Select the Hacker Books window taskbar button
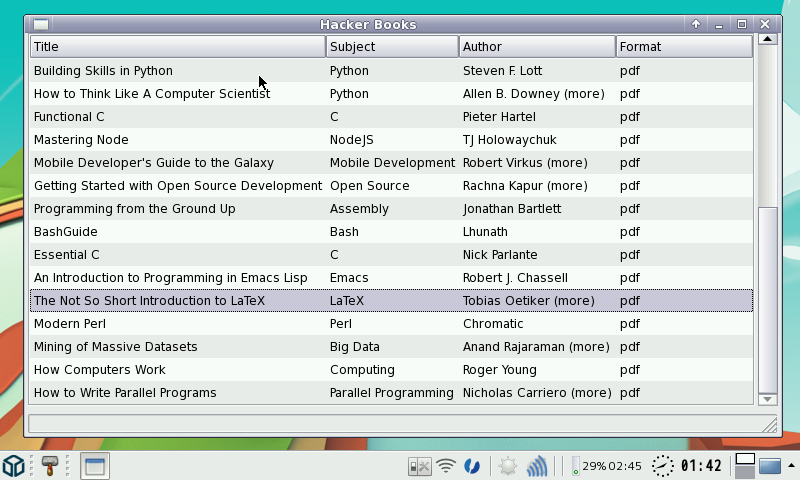Image resolution: width=800 pixels, height=480 pixels. [x=95, y=466]
